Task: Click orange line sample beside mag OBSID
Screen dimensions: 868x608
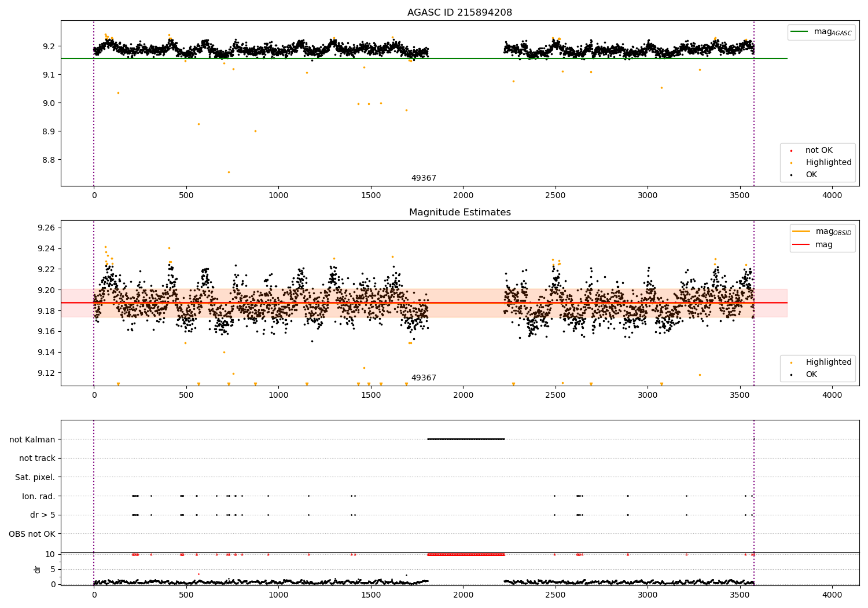Action: [x=801, y=231]
